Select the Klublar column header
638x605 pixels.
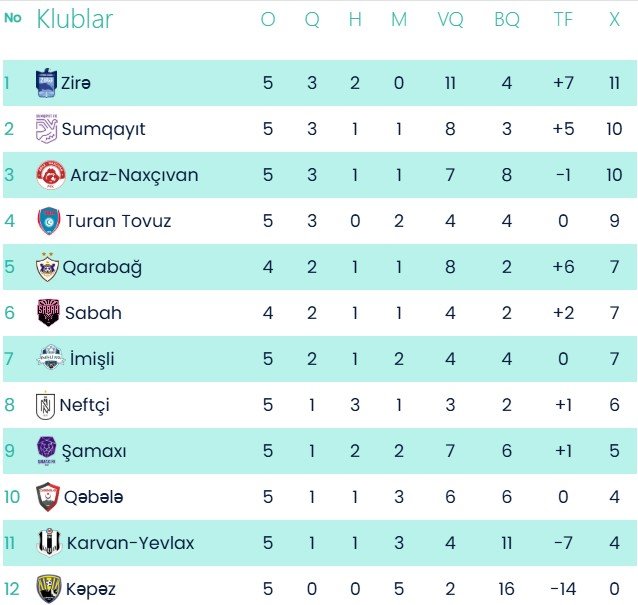coord(74,19)
